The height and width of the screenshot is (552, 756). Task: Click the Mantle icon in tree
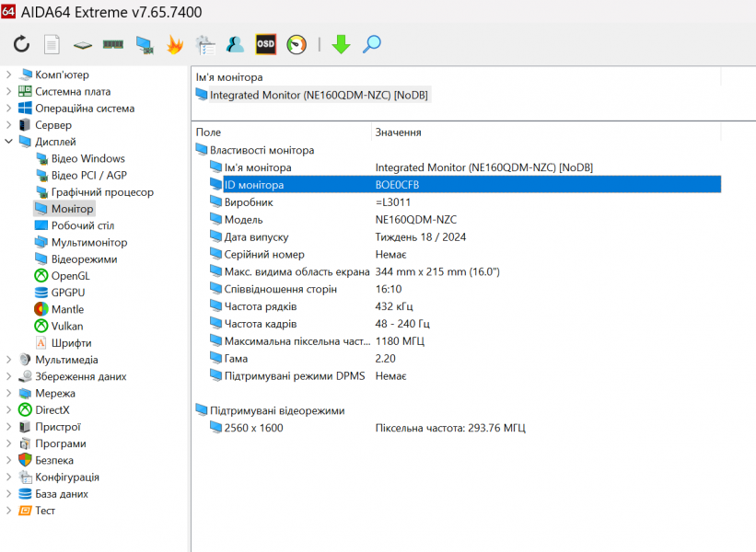point(41,309)
